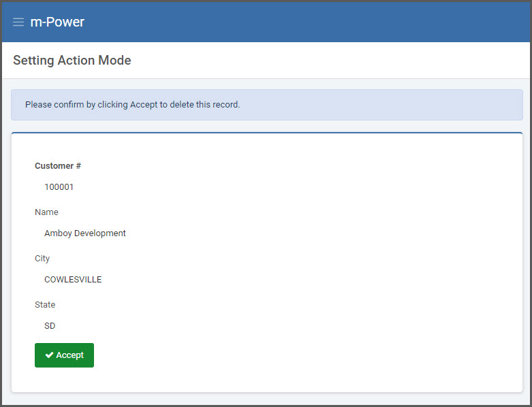The width and height of the screenshot is (532, 407).
Task: Click the City field label
Action: click(x=42, y=259)
